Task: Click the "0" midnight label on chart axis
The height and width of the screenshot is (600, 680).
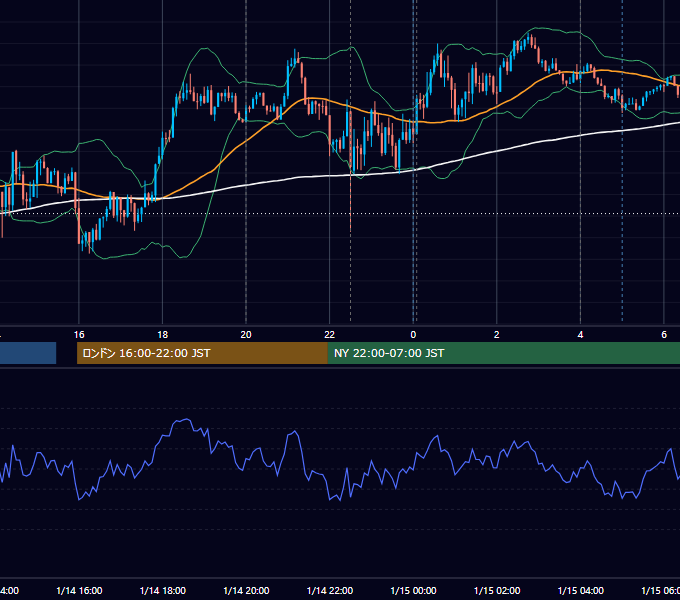Action: 413,334
